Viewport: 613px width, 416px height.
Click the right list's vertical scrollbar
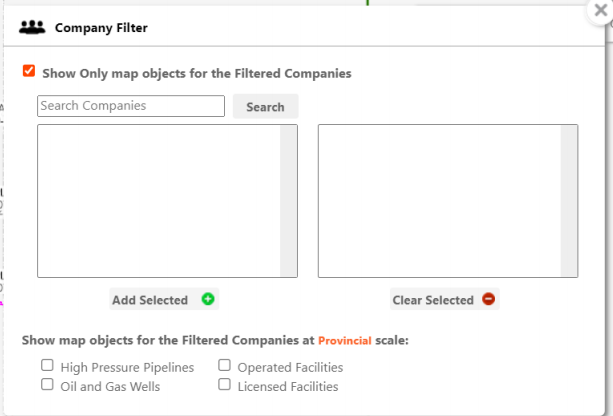click(569, 200)
